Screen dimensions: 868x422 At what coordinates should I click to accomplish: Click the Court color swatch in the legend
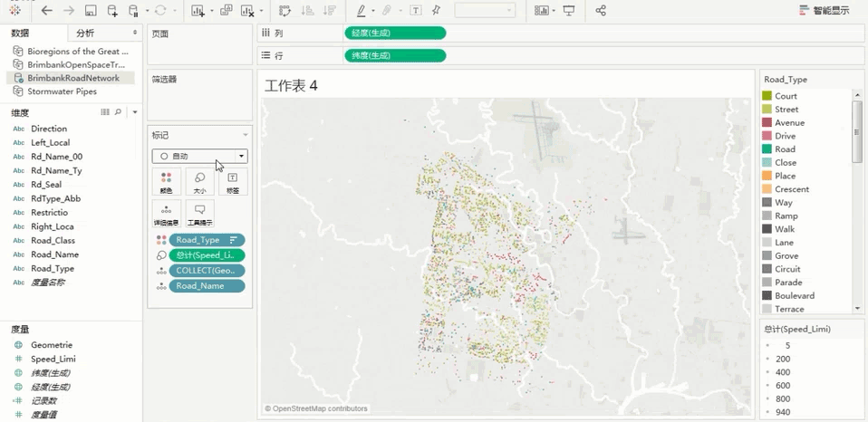767,96
